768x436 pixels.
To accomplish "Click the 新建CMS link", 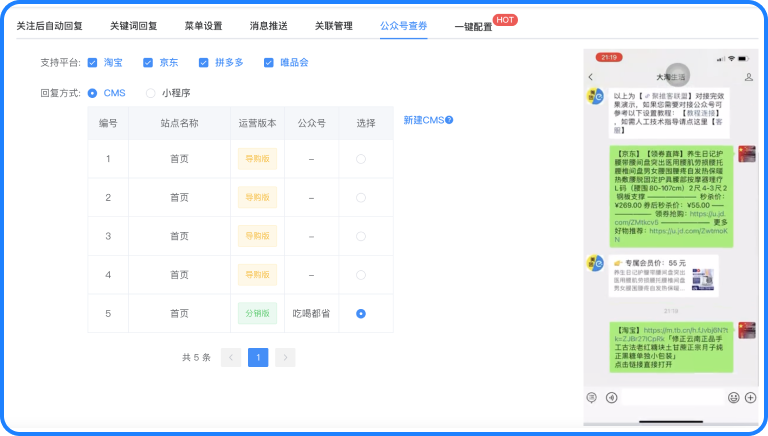I will (x=423, y=121).
